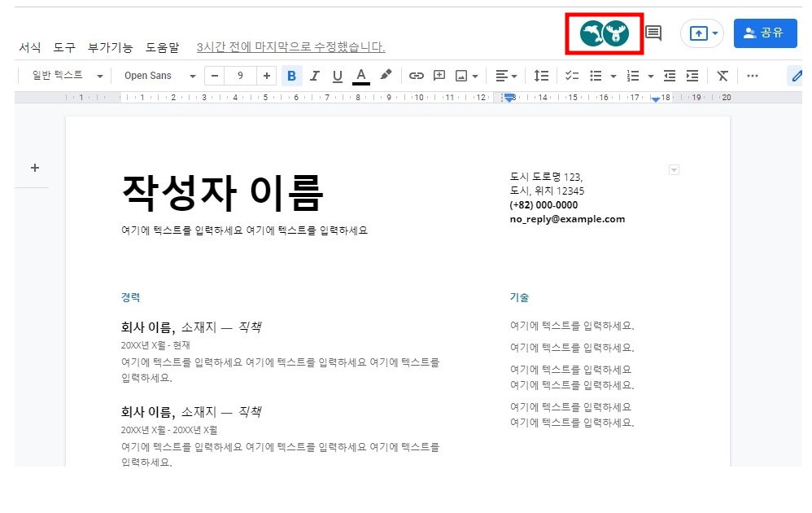This screenshot has width=812, height=513.
Task: Click the email no_reply@example.com
Action: [568, 219]
